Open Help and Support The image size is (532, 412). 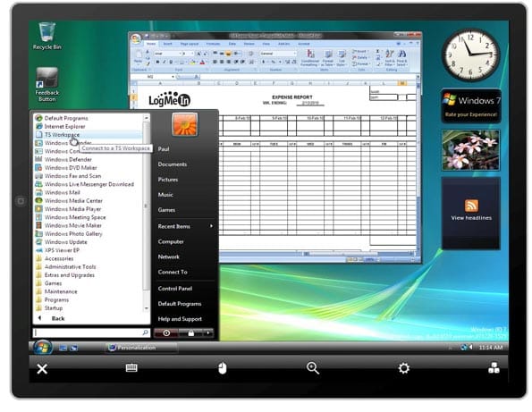click(180, 319)
